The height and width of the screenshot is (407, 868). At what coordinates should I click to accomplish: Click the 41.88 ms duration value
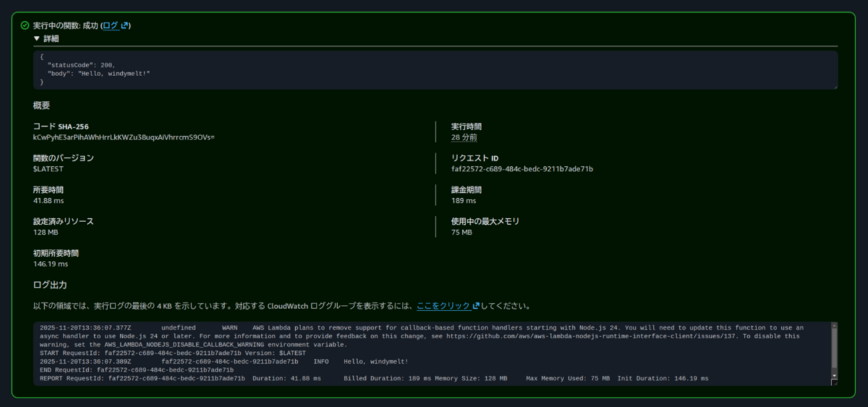[49, 200]
